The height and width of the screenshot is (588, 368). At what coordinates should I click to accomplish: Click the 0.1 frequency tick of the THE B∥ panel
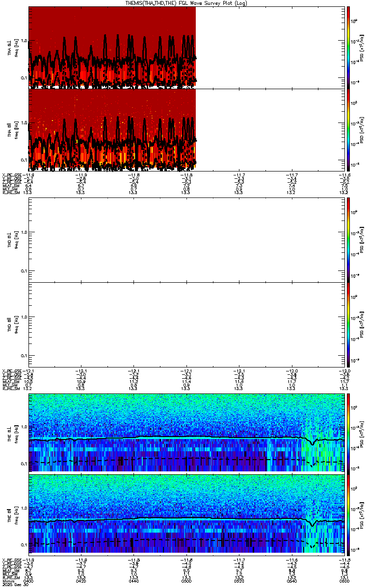tap(24, 544)
